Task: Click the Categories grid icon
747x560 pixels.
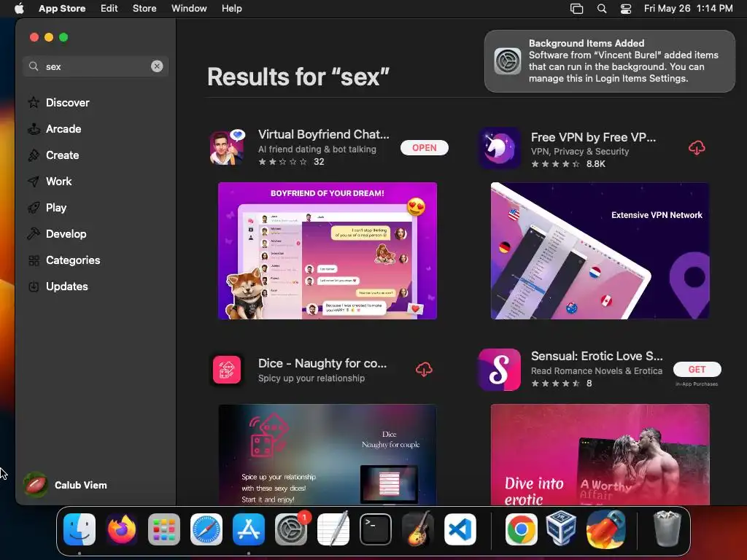Action: 34,260
